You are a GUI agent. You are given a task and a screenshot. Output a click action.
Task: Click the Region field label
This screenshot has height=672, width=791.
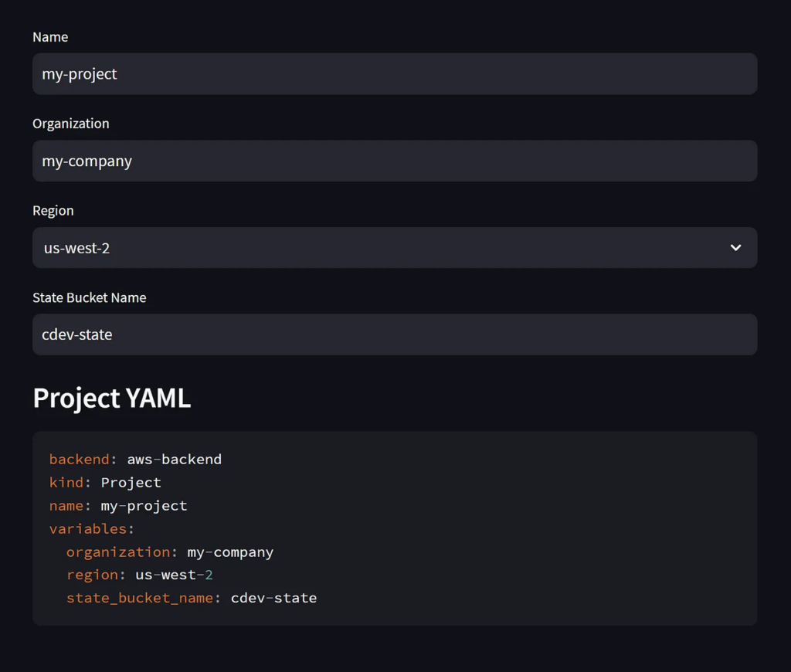[53, 210]
